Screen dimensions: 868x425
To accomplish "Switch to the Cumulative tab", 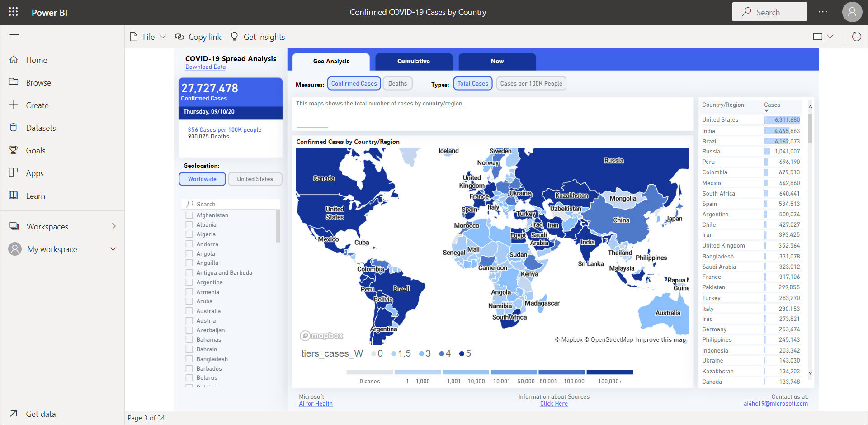I will pyautogui.click(x=414, y=62).
